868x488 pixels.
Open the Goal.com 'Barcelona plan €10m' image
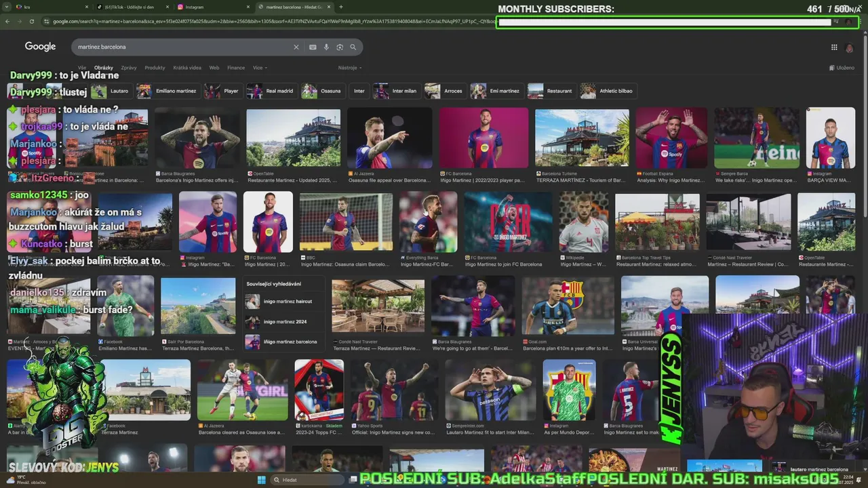tap(568, 306)
